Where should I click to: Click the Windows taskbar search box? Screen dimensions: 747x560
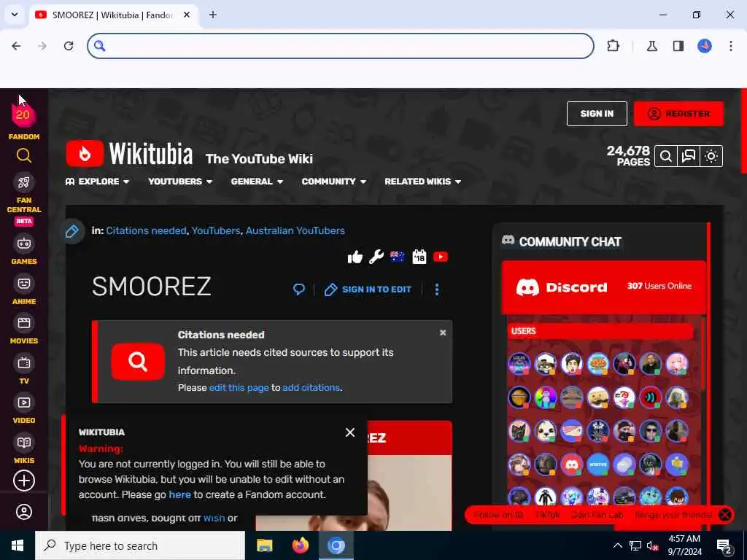tap(140, 545)
